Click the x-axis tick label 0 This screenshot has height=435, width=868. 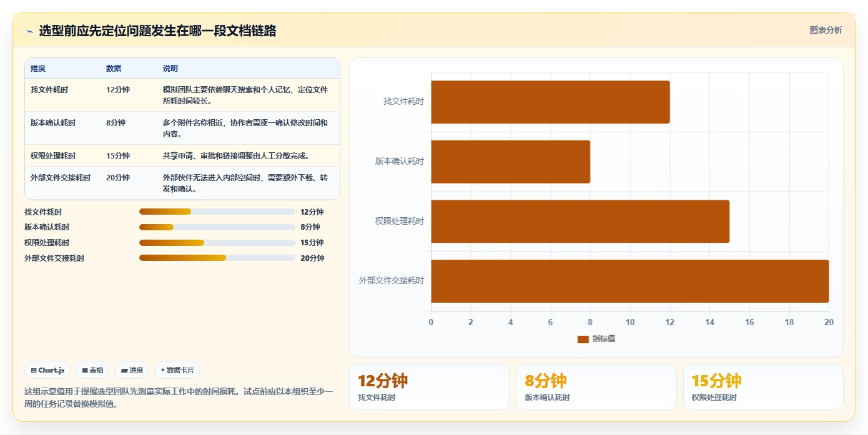pos(431,323)
